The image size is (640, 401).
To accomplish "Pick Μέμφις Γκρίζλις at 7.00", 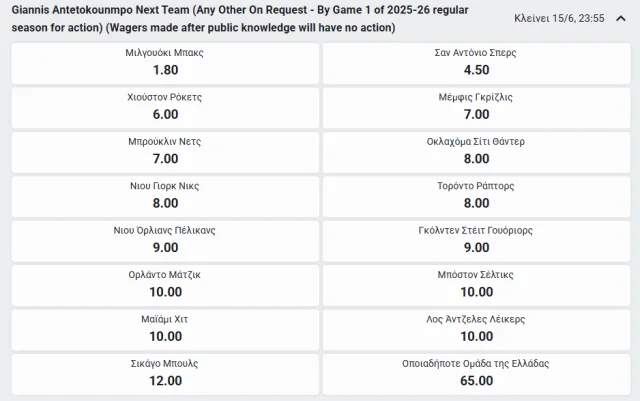I will (476, 108).
